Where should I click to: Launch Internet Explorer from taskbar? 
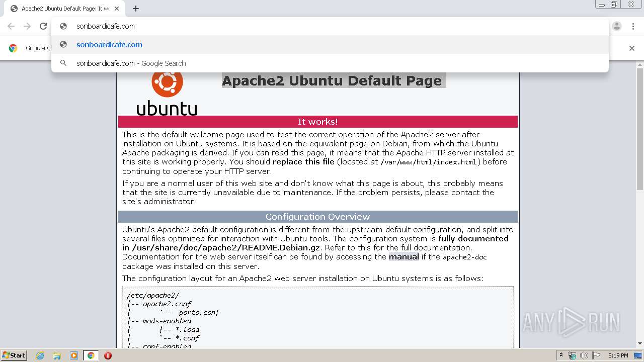click(40, 355)
